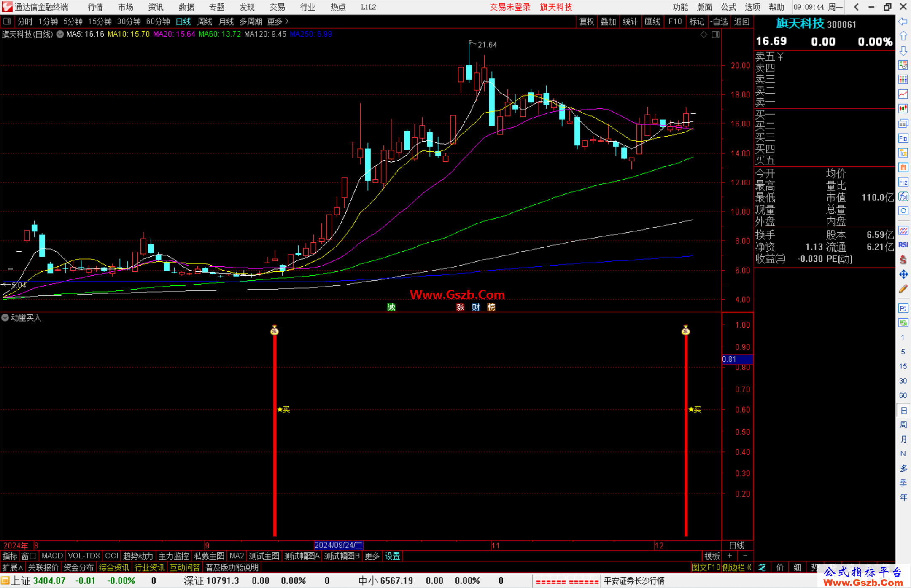Open the f(x) formula icon
911x588 pixels.
pos(903,196)
